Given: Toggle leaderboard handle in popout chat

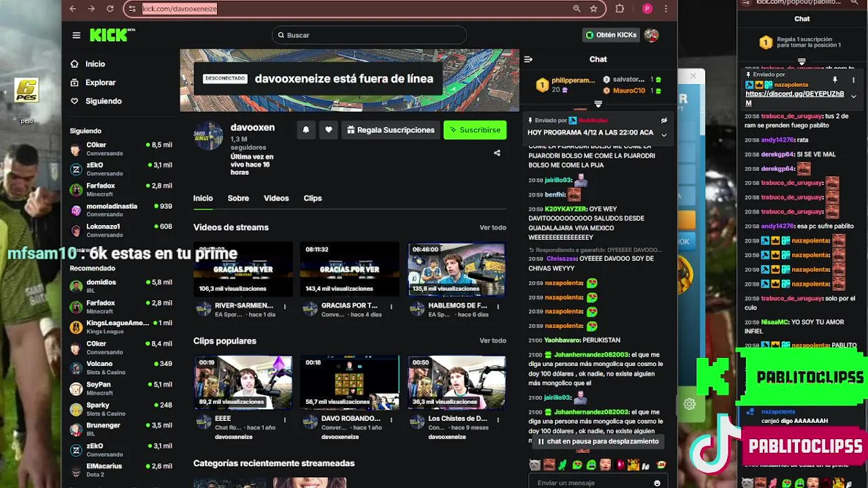Looking at the screenshot, I should point(802,62).
